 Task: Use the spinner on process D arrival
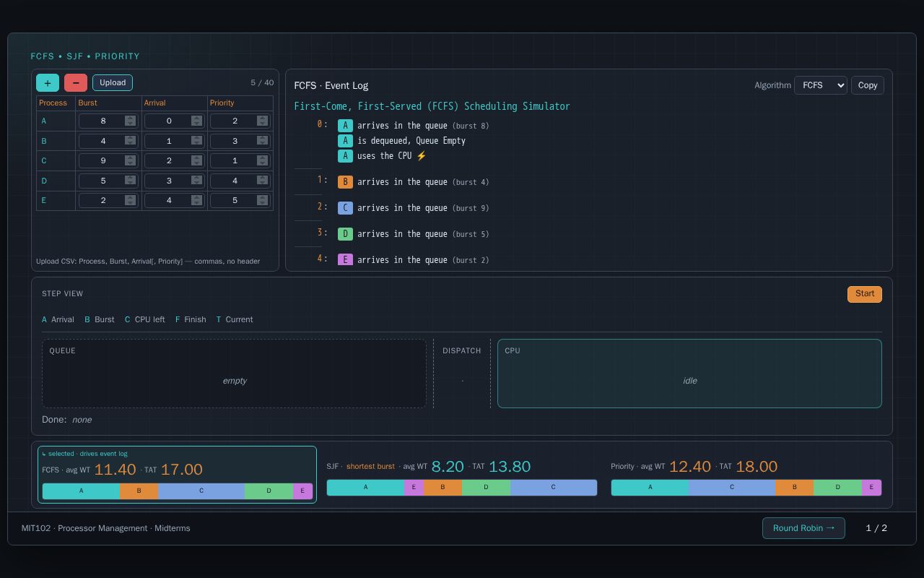[x=196, y=181]
